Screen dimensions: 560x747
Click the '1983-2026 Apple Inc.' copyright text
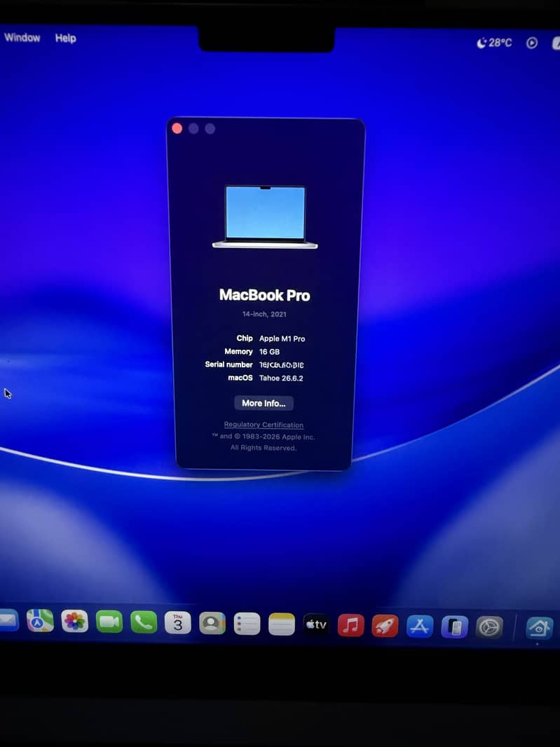coord(279,437)
